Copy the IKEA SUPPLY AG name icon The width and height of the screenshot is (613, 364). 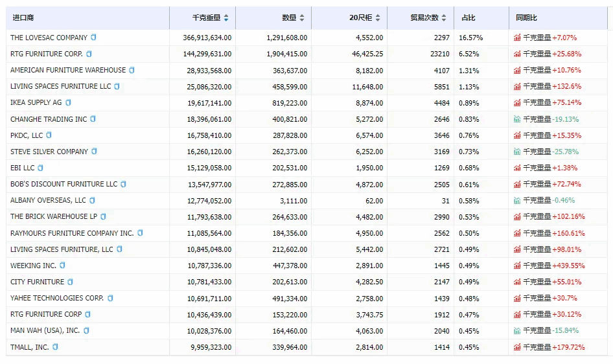coord(68,102)
